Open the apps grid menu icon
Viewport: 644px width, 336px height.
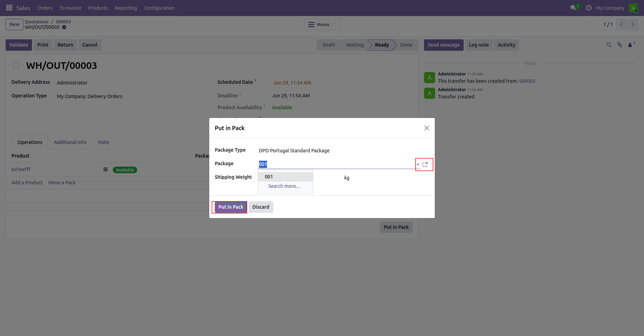point(9,8)
